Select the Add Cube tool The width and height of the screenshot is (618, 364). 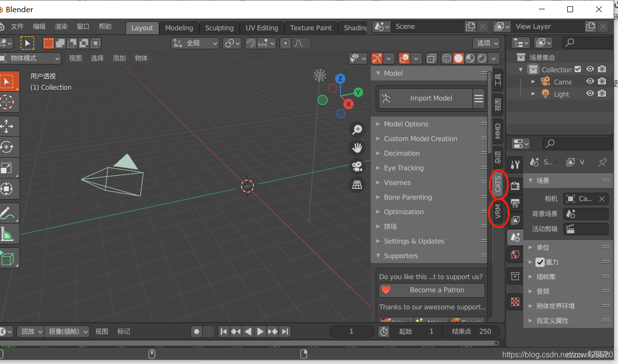7,258
